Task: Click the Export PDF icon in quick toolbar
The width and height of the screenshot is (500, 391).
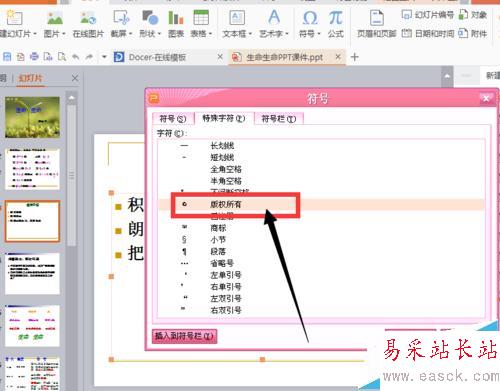Action: (x=21, y=57)
